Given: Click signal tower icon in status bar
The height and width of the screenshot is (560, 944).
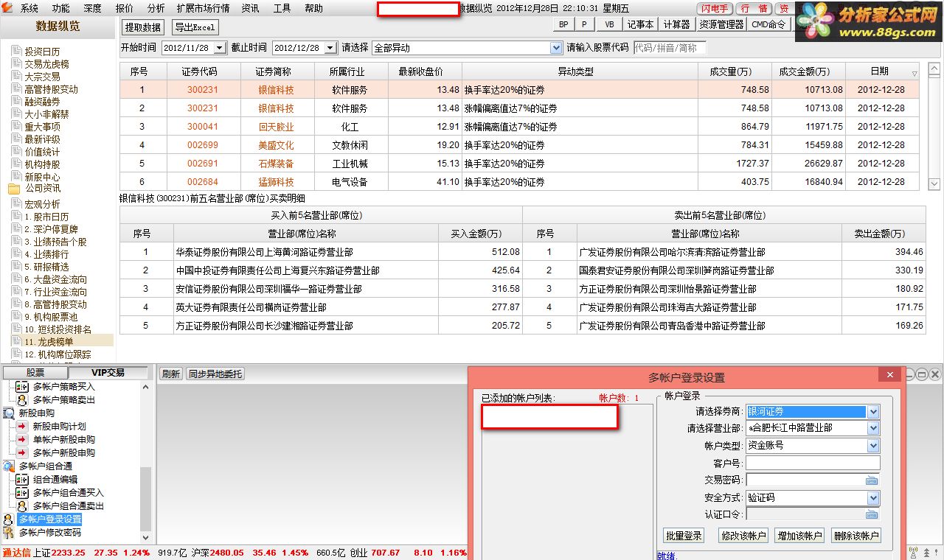Looking at the screenshot, I should tap(914, 552).
